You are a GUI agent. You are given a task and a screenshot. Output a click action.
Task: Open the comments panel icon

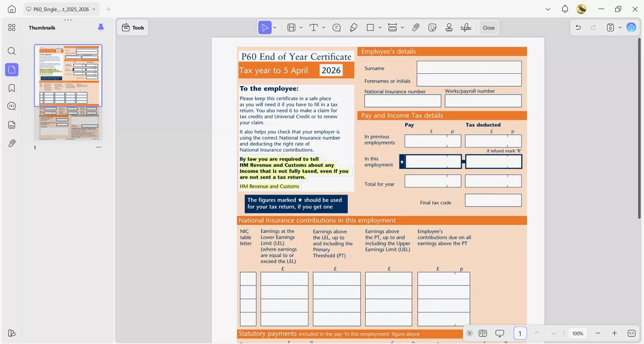pos(11,106)
